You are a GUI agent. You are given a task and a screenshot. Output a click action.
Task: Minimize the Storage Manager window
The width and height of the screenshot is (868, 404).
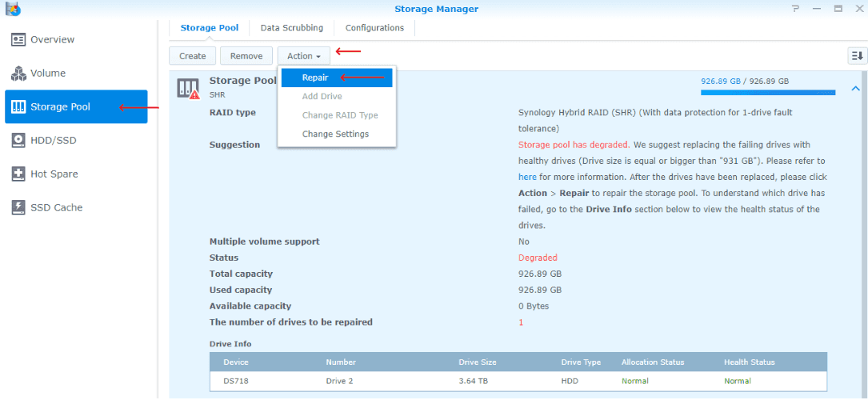(x=816, y=8)
